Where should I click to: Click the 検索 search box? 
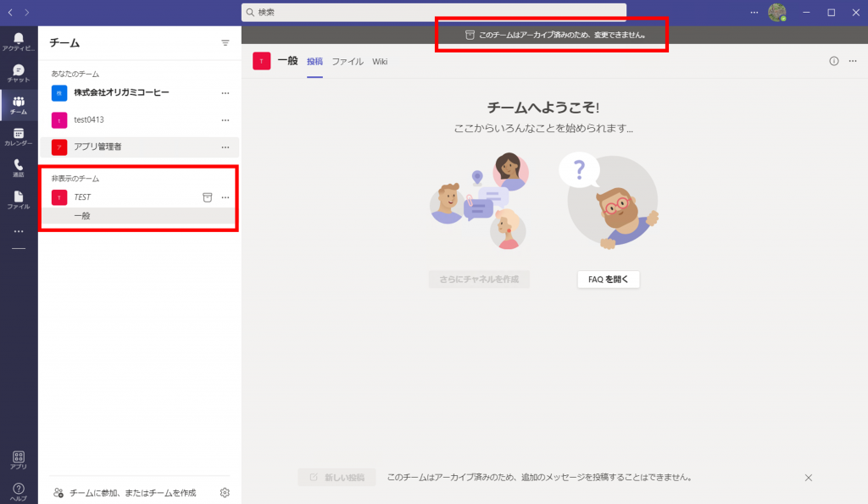(x=434, y=12)
